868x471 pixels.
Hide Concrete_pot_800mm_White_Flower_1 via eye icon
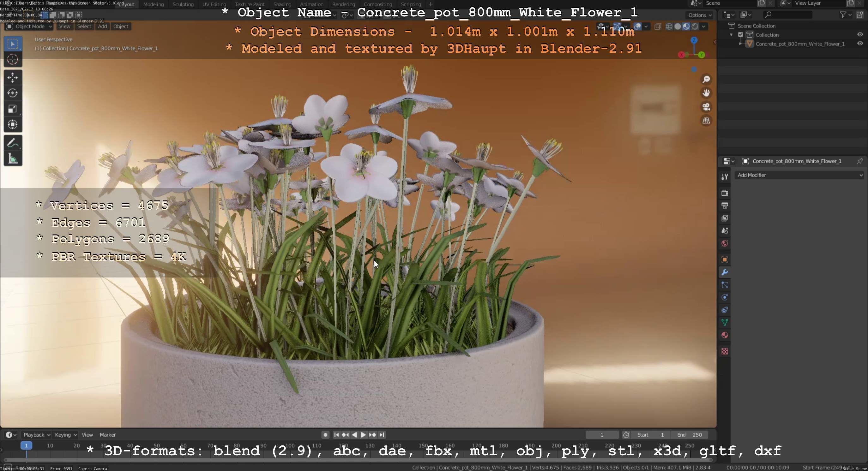coord(860,44)
